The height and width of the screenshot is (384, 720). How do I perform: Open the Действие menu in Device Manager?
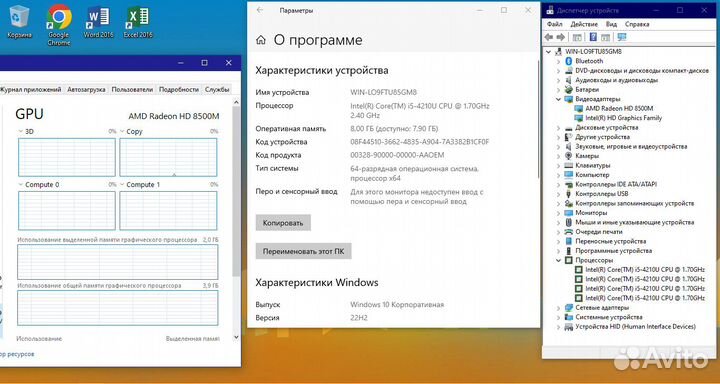tap(584, 24)
